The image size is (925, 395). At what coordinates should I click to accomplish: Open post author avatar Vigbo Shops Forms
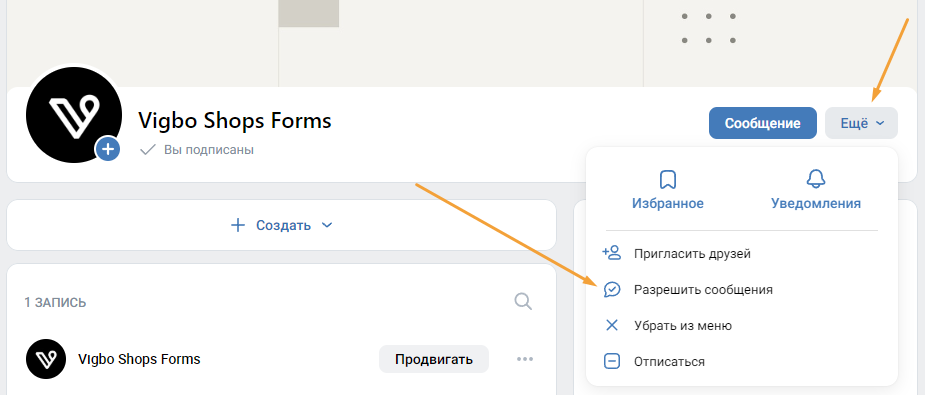tap(45, 359)
